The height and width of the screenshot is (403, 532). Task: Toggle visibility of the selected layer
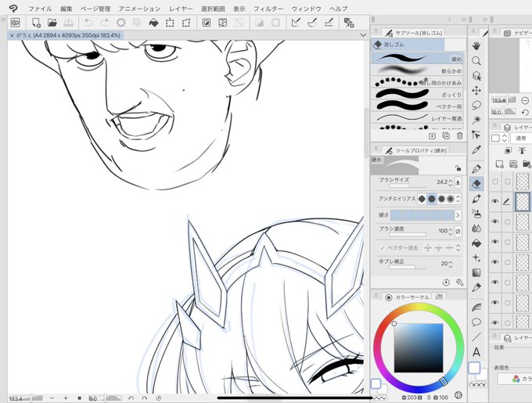click(x=495, y=201)
